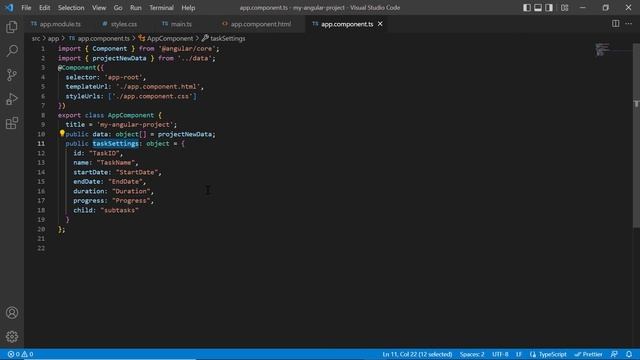The height and width of the screenshot is (360, 640).
Task: Click the vertical editor scrollbar
Action: point(636,136)
